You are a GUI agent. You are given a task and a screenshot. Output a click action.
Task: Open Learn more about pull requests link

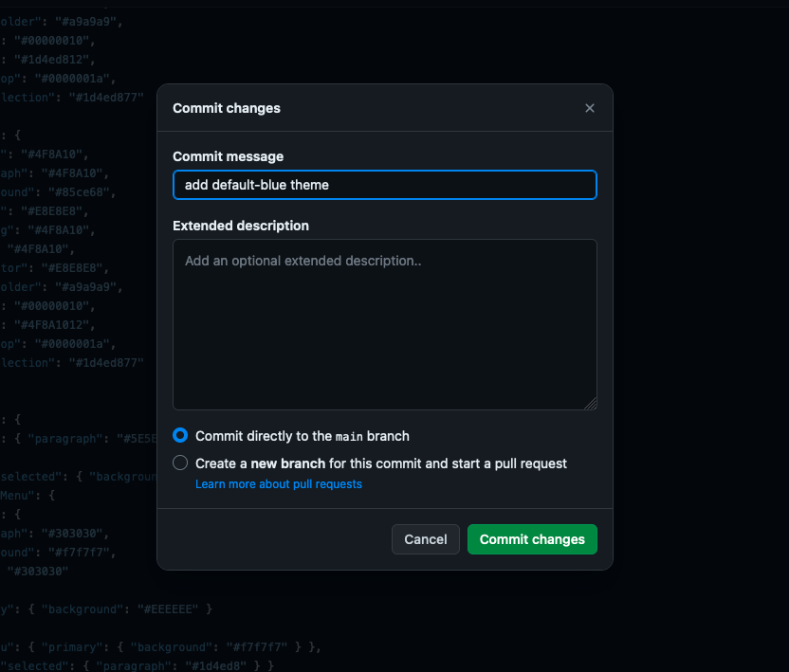tap(278, 484)
